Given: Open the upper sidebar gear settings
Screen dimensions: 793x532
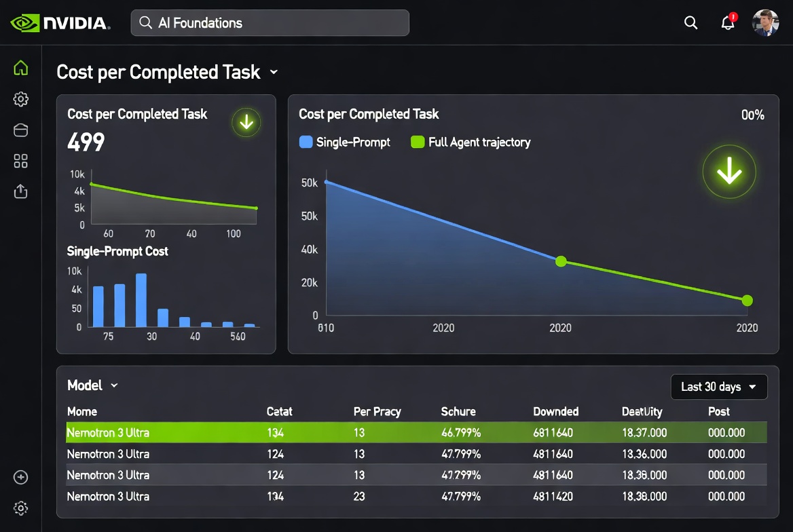Looking at the screenshot, I should (21, 99).
